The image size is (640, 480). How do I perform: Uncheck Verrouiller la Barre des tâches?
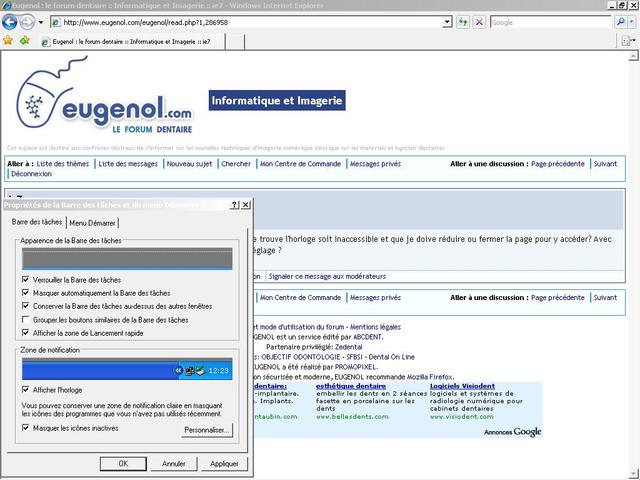[x=26, y=280]
